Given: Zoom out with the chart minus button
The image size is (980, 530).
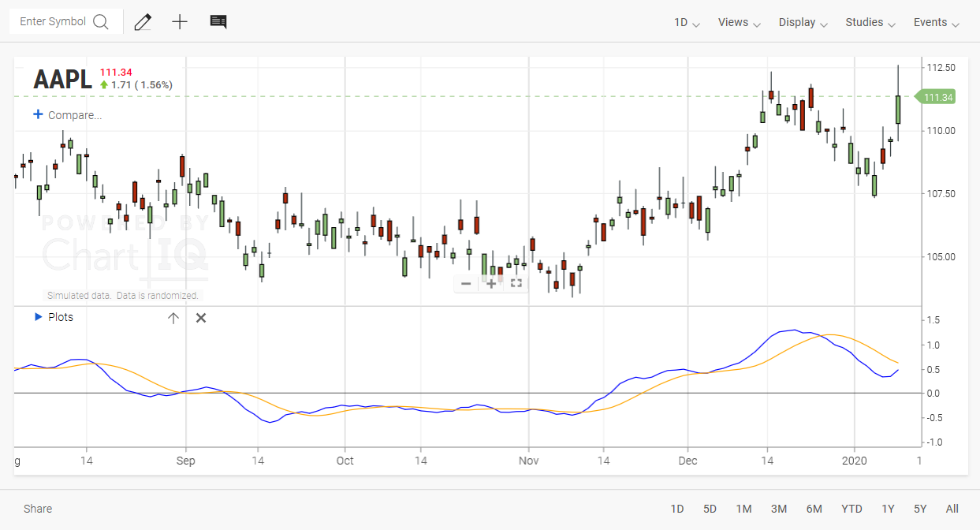Looking at the screenshot, I should click(x=466, y=283).
